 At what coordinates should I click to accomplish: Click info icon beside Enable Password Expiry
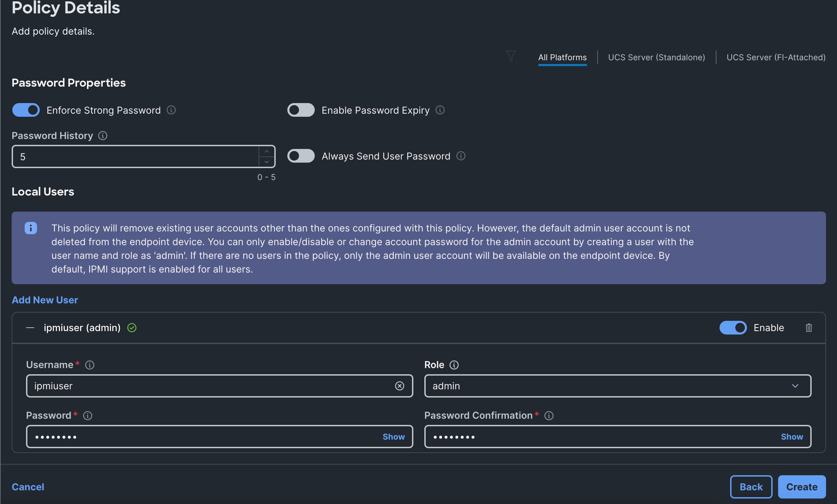tap(440, 110)
